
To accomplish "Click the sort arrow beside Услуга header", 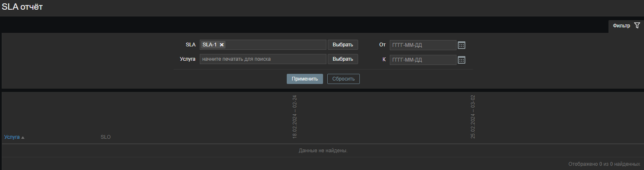I will click(23, 138).
